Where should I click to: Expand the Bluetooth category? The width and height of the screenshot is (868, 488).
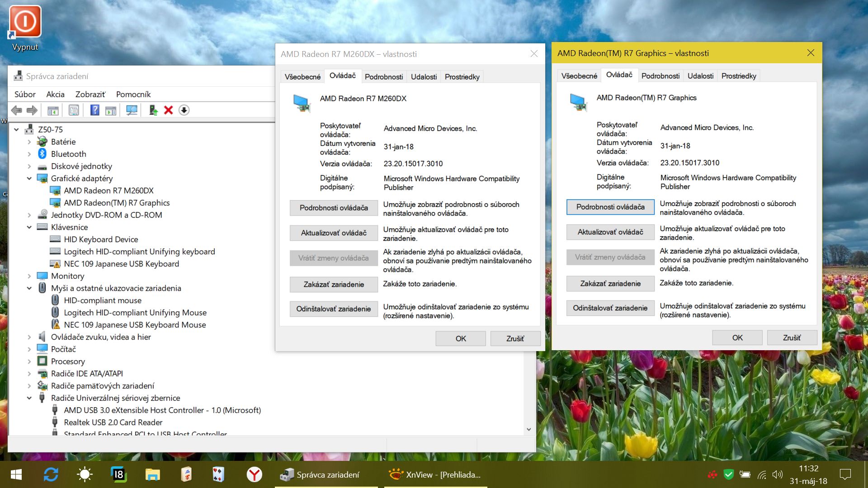pos(29,154)
